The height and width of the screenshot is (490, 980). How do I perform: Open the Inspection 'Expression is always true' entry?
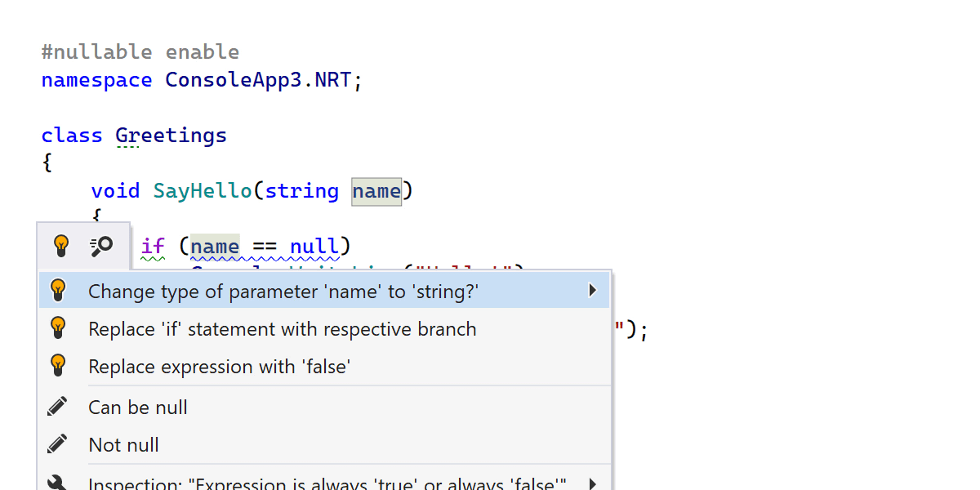[x=324, y=482]
